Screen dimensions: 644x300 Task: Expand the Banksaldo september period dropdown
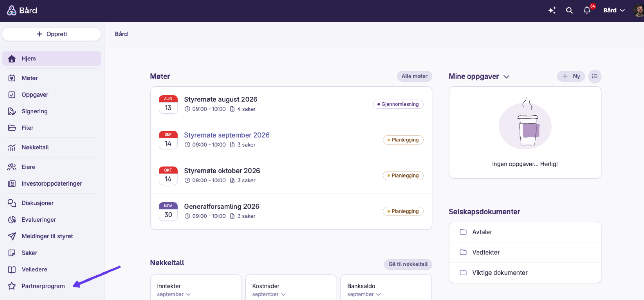coord(364,294)
